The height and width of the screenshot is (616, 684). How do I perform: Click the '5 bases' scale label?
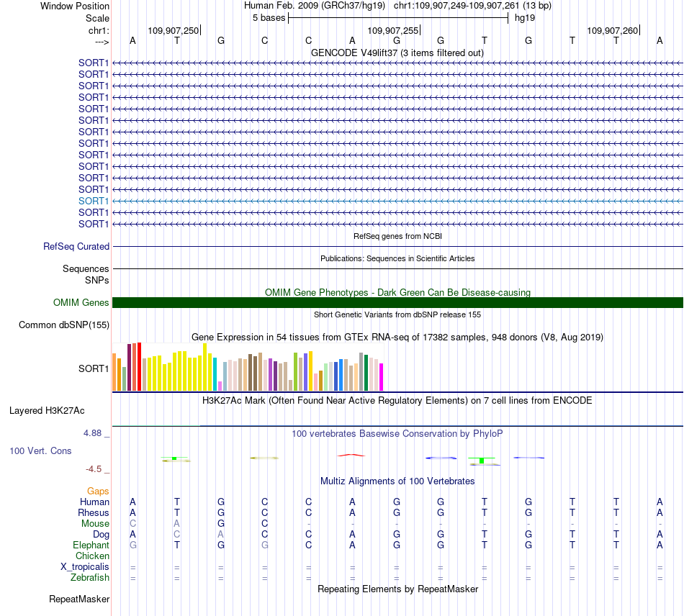tap(269, 18)
